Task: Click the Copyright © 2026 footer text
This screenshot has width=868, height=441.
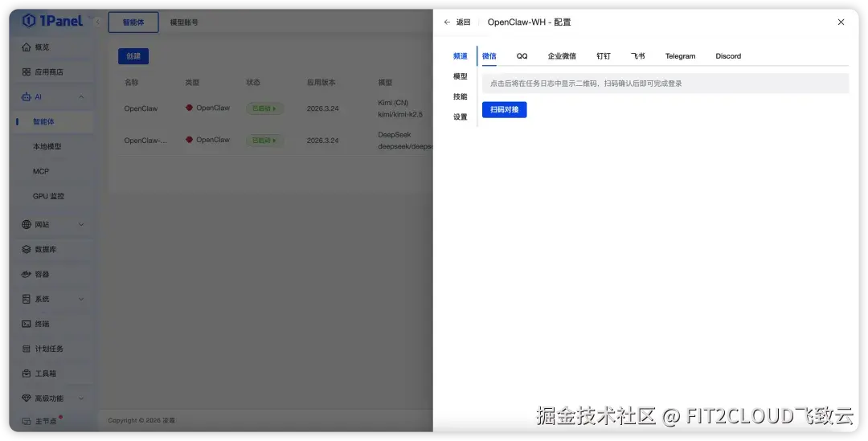Action: (x=141, y=421)
